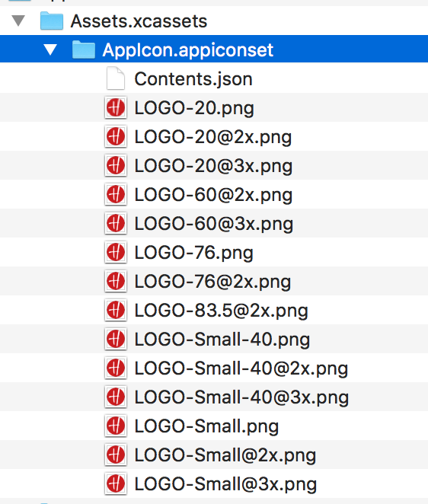Collapse the AppIcon.appiconset disclosure triangle
The height and width of the screenshot is (504, 428).
(x=50, y=49)
